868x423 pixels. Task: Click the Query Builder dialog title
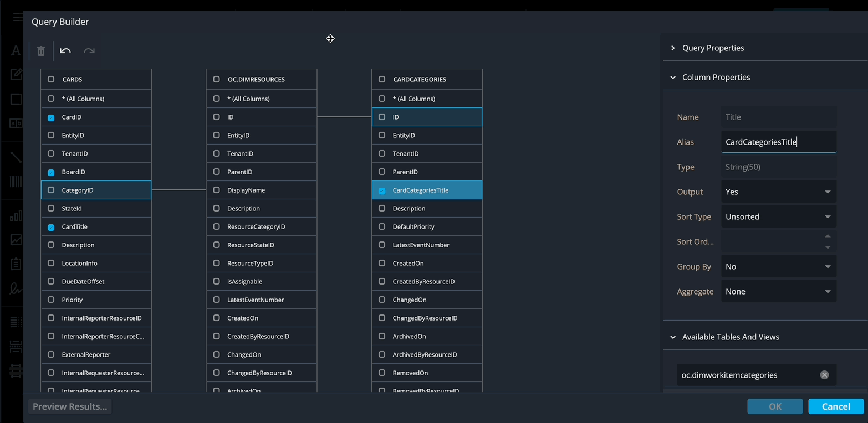tap(60, 22)
